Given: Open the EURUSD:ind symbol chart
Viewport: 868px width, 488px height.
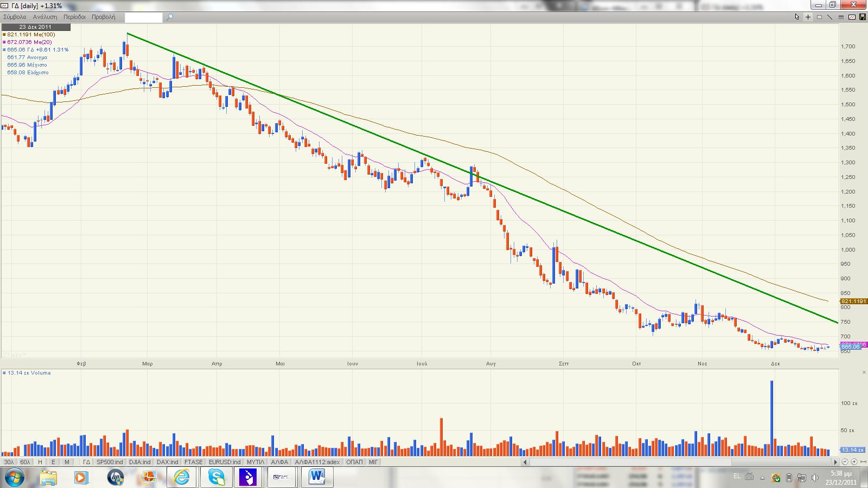Looking at the screenshot, I should (225, 462).
